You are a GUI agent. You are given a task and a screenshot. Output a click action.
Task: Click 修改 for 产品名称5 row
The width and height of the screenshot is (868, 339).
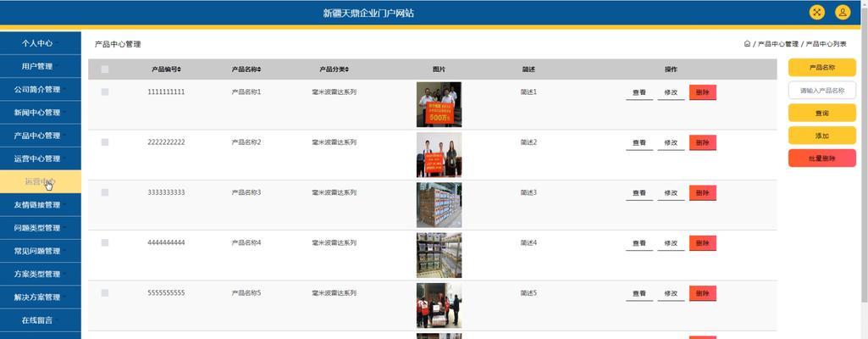[671, 293]
